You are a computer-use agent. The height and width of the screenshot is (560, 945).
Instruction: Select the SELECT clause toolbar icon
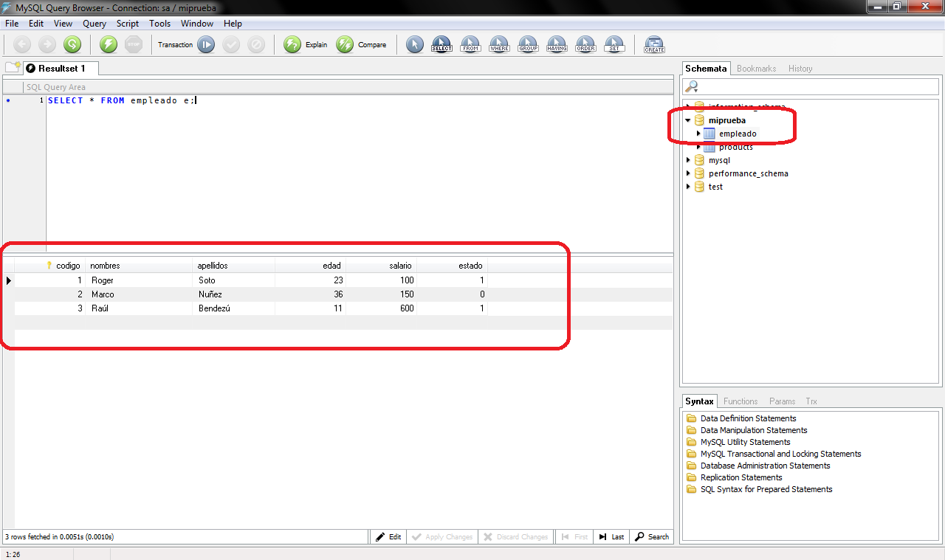[441, 44]
